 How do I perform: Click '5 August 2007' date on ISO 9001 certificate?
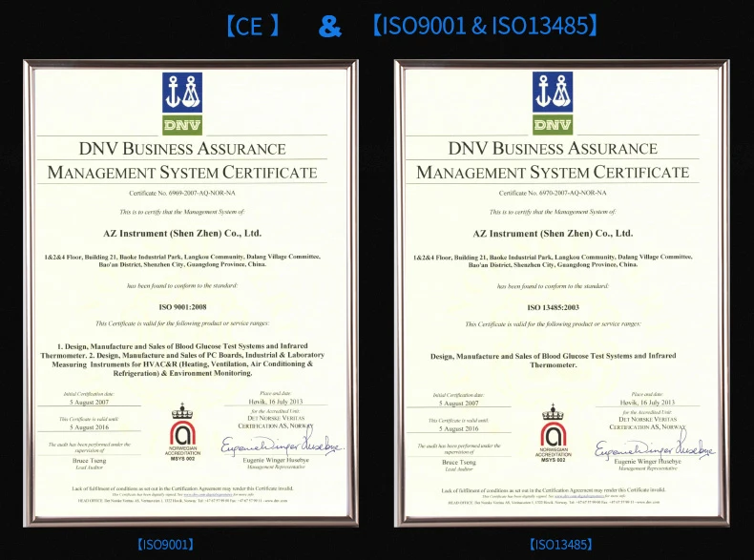[x=90, y=403]
